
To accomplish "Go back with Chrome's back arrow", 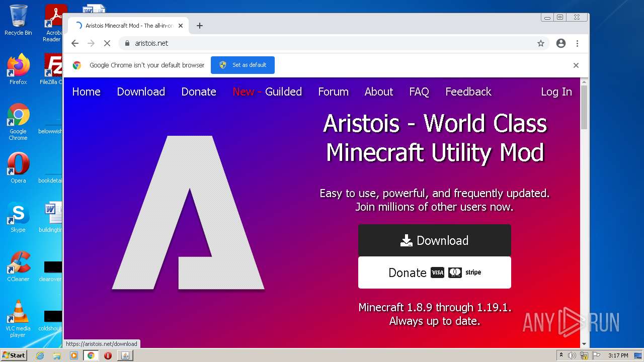I will point(75,43).
